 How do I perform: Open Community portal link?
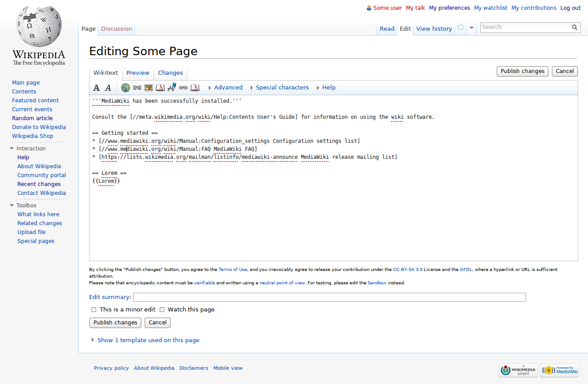42,175
